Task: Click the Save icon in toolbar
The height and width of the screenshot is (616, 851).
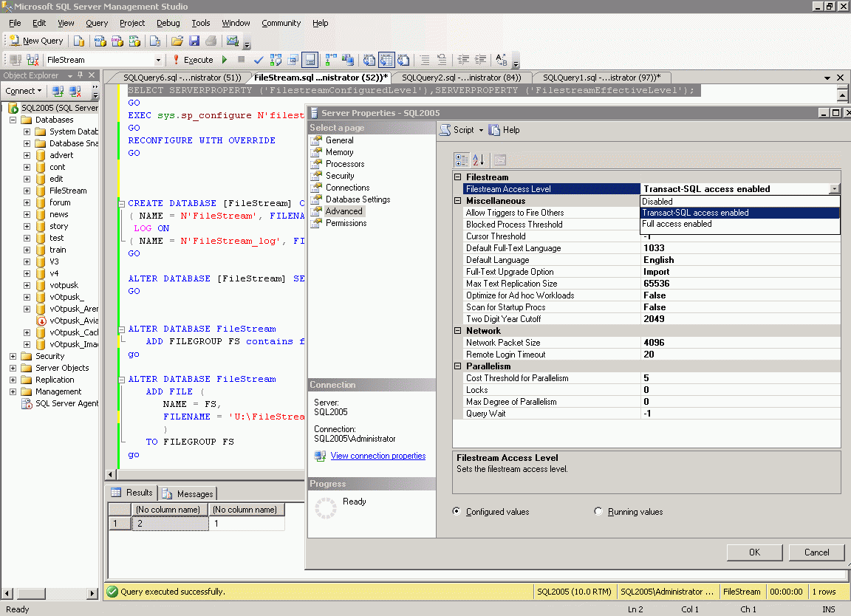Action: tap(194, 41)
